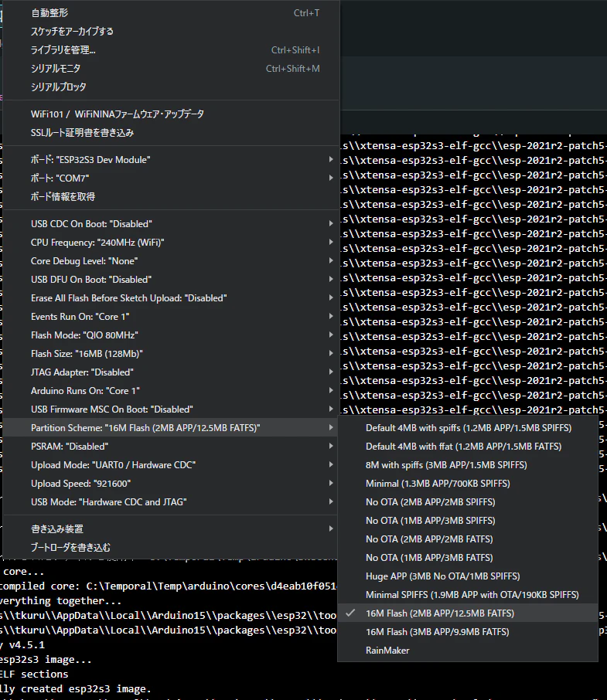Select WiFi101 / WiFiNINA firmware updater entry

click(x=171, y=114)
